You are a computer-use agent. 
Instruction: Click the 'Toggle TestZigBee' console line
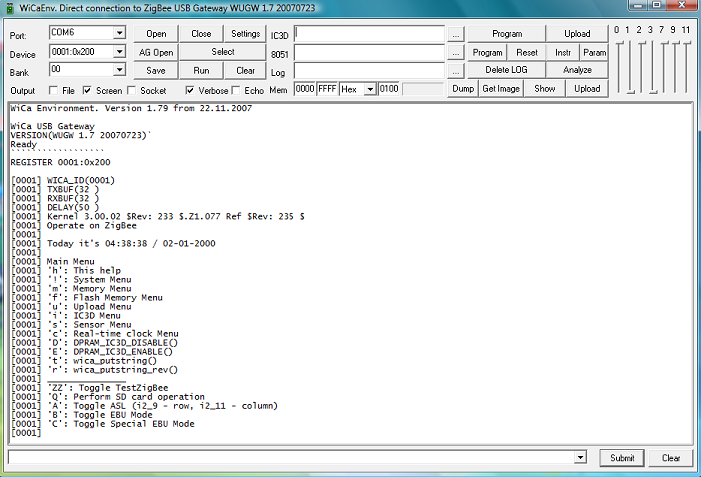(123, 388)
